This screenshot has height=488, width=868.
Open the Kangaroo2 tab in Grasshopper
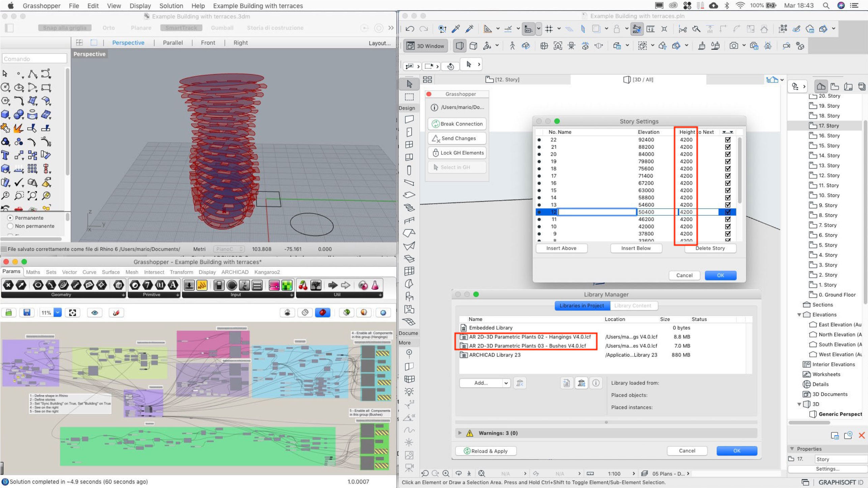click(267, 272)
